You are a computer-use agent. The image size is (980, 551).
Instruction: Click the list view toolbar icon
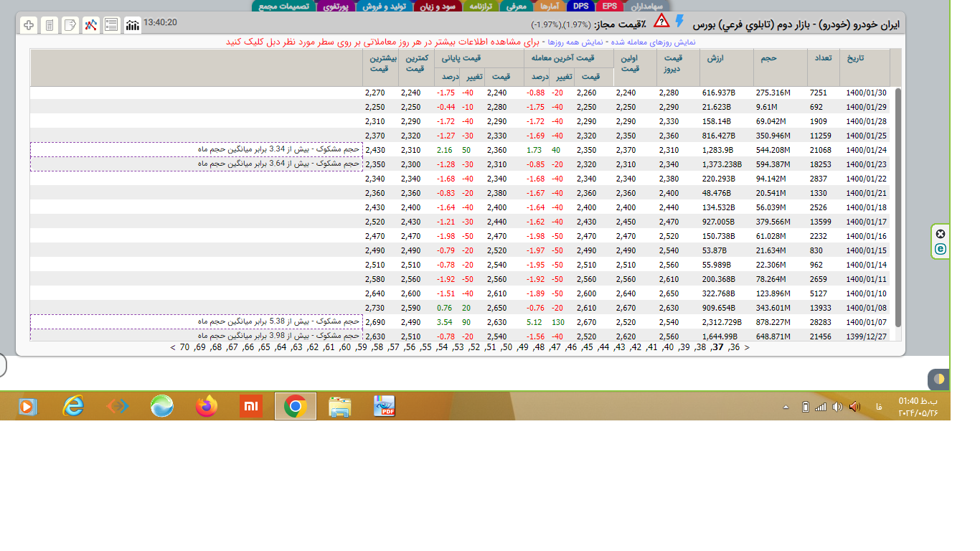112,25
